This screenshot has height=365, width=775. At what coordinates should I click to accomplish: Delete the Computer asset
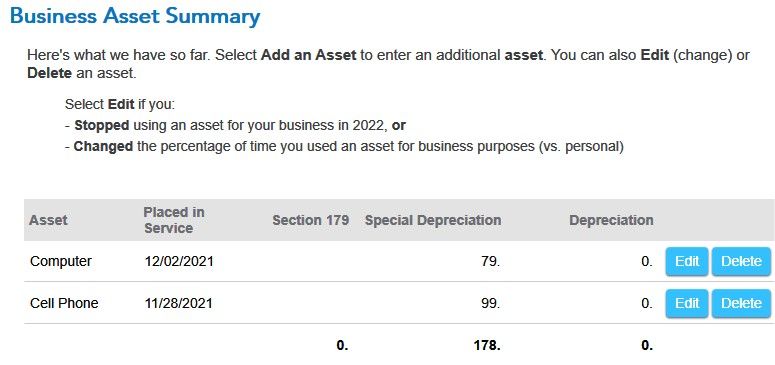pos(741,261)
